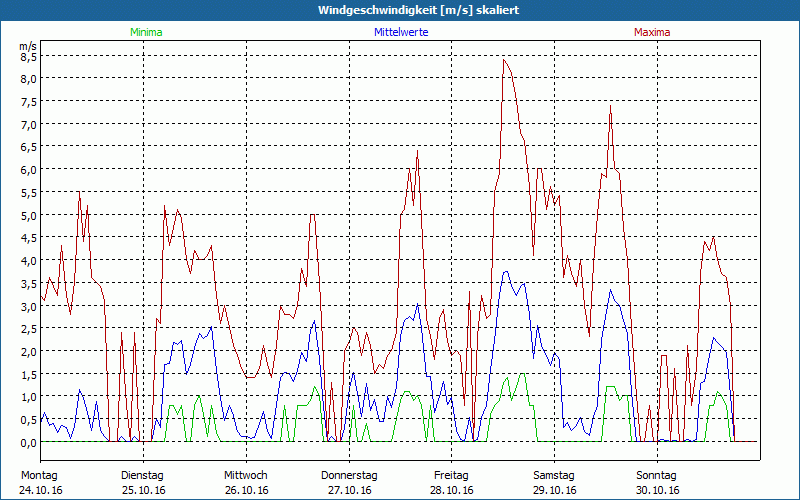Viewport: 800px width, 500px height.
Task: Click the date 29.10.16
Action: [x=555, y=490]
